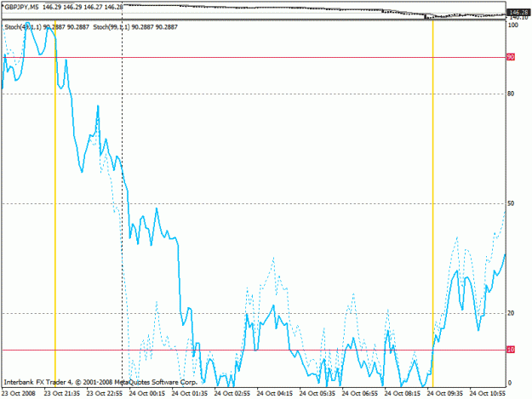Click the Interbank FX Trader 4 copyright text
Image resolution: width=532 pixels, height=399 pixels.
[x=100, y=382]
